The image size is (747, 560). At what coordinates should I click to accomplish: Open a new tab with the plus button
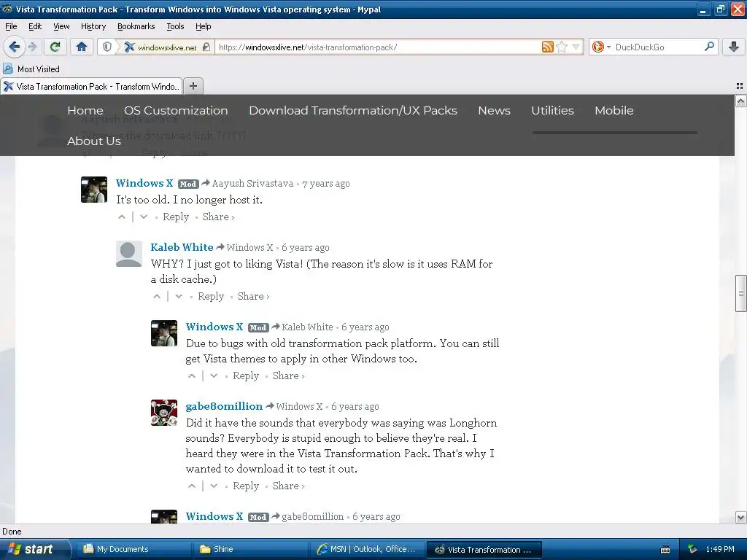[x=193, y=86]
